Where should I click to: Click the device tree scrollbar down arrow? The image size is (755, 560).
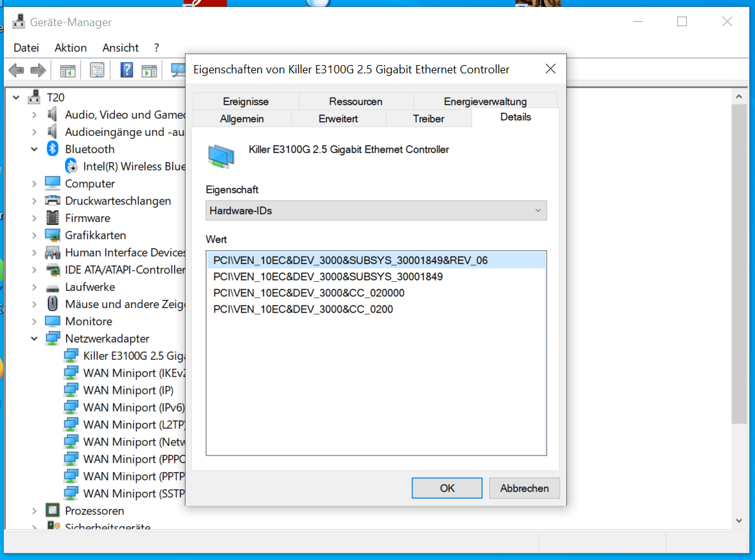pos(738,520)
